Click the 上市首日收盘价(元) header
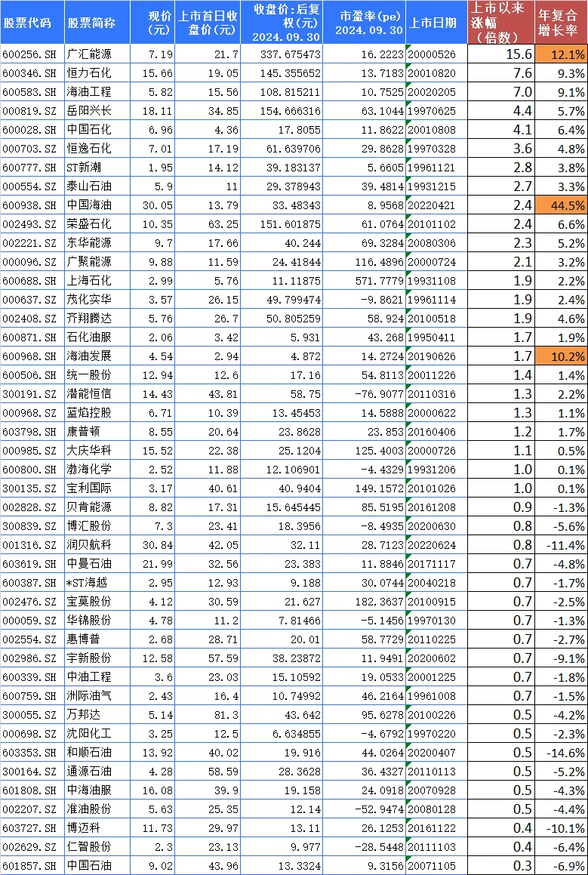The height and width of the screenshot is (875, 588). [208, 23]
